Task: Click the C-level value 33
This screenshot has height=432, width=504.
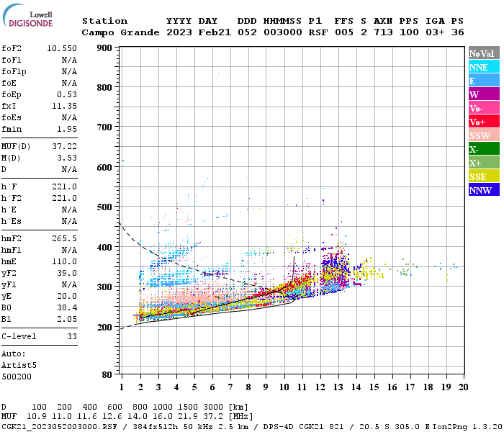Action: point(72,336)
